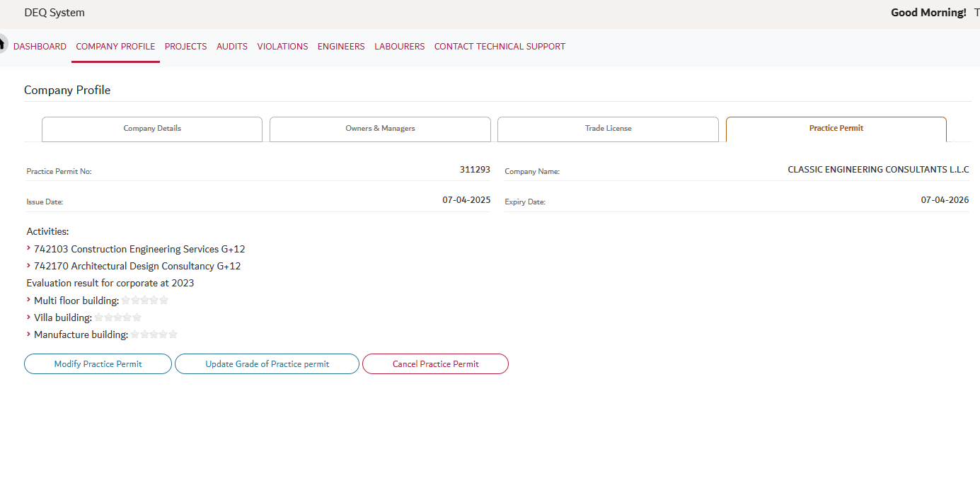Open the Audits menu
The image size is (980, 495).
(x=232, y=47)
